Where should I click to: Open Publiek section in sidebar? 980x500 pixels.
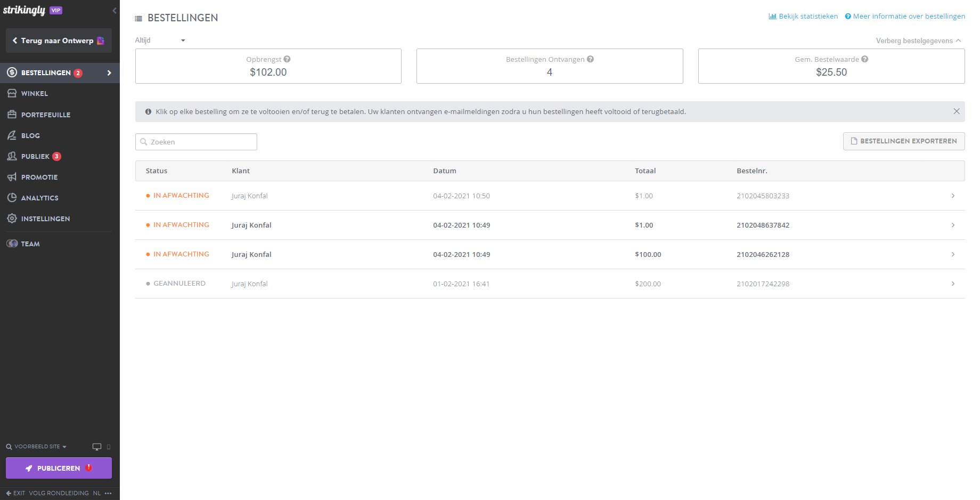click(x=35, y=156)
